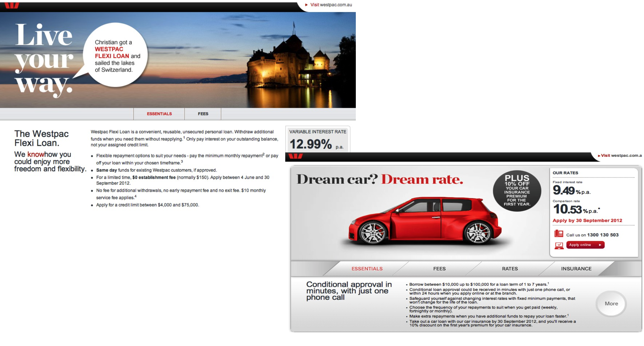Select the Essentials tab on car loan page
The width and height of the screenshot is (644, 346).
click(367, 269)
